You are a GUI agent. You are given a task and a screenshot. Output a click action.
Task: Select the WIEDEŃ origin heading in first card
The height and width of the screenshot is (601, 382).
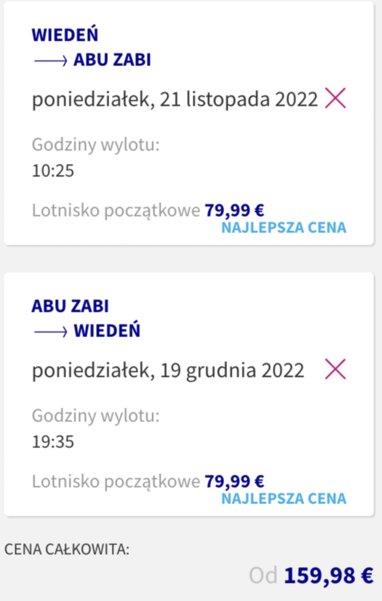(65, 35)
